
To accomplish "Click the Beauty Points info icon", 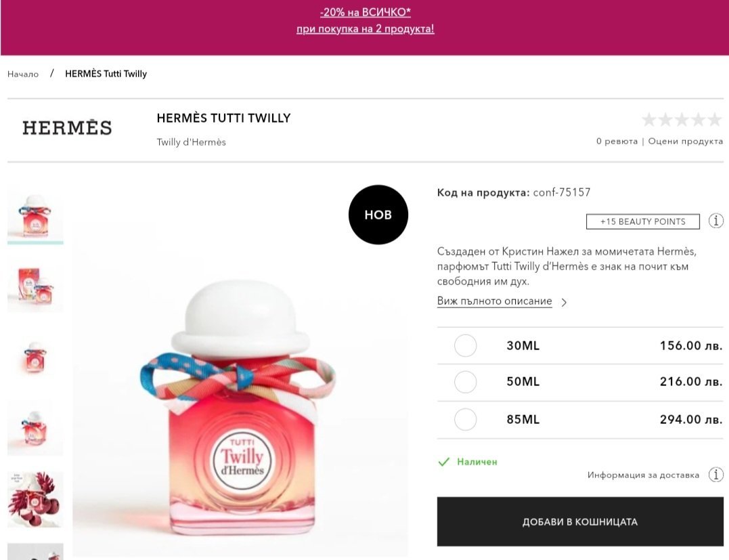I will click(x=715, y=221).
